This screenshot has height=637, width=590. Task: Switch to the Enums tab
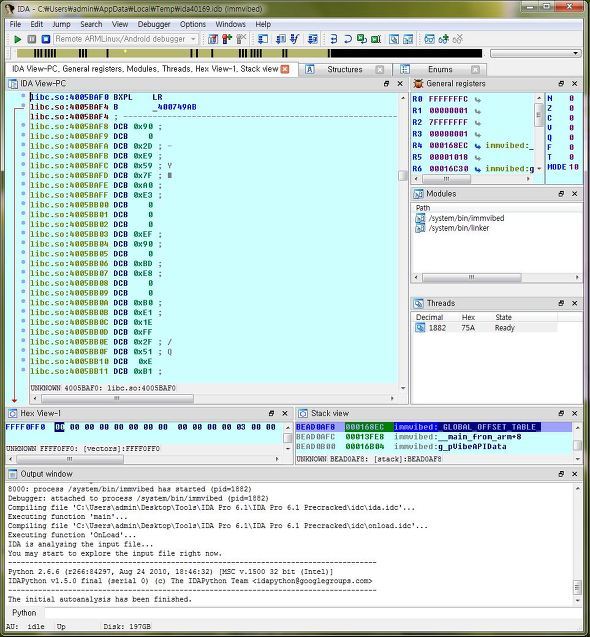(440, 69)
